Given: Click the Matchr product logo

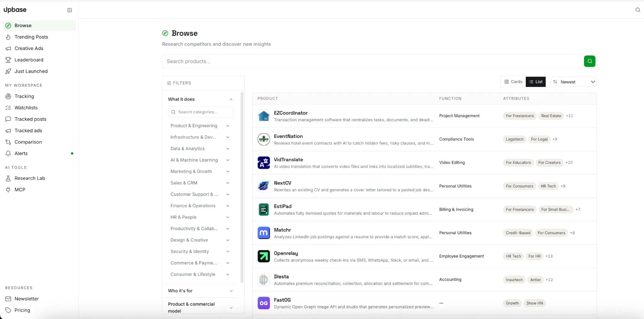Looking at the screenshot, I should click(264, 233).
